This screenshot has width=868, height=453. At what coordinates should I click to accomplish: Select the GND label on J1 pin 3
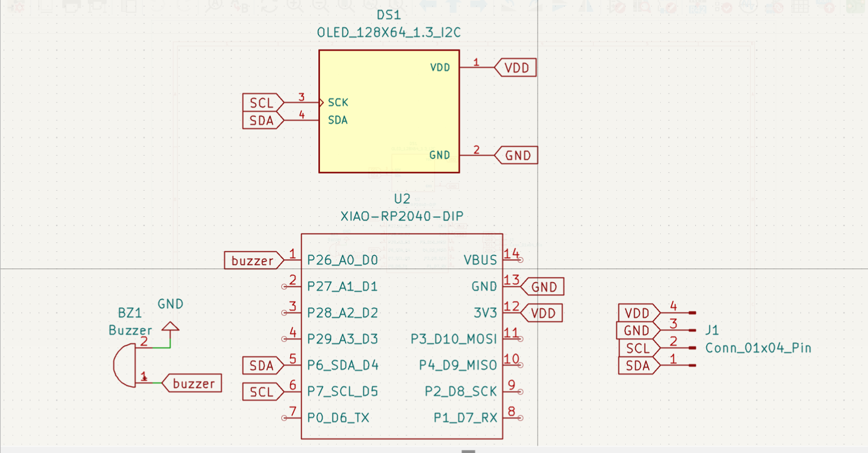tap(638, 330)
